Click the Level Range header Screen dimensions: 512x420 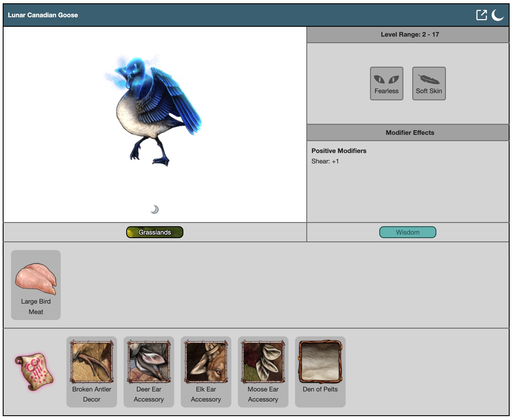(x=410, y=35)
